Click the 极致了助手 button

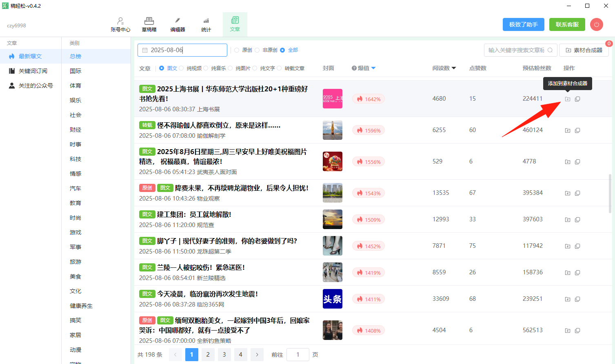click(x=523, y=24)
